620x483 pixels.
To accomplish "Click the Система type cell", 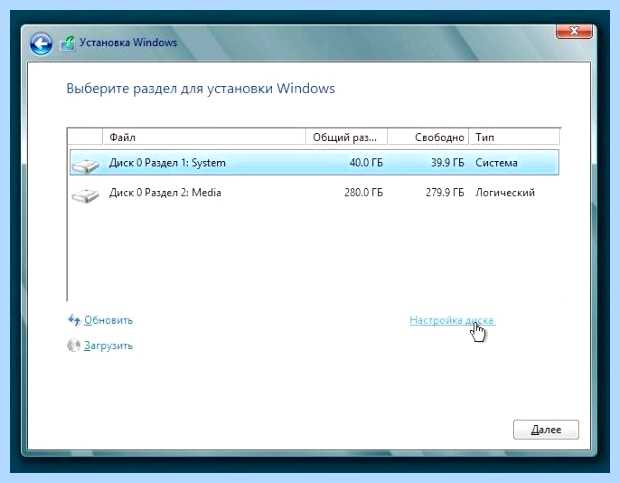I will [x=496, y=162].
